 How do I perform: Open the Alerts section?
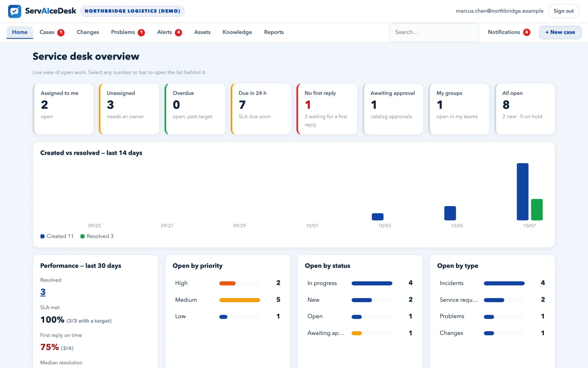tap(169, 32)
